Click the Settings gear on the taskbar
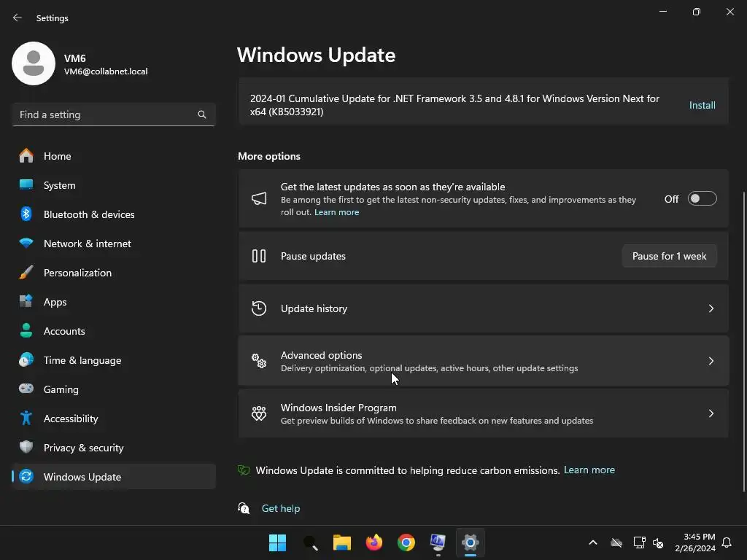The width and height of the screenshot is (747, 560). (470, 542)
